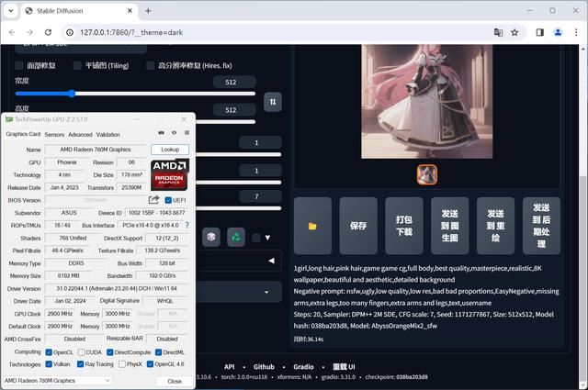The width and height of the screenshot is (588, 390).
Task: Open the Github footer link
Action: click(x=264, y=367)
